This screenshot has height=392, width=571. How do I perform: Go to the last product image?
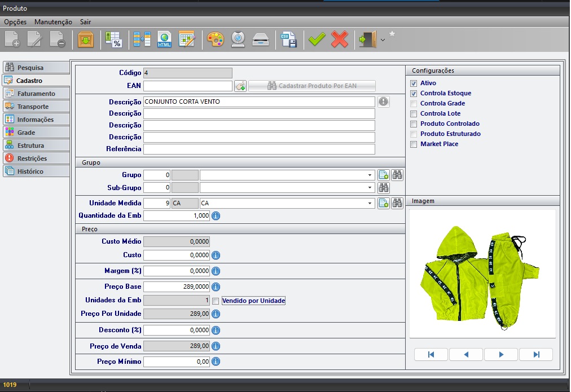pyautogui.click(x=535, y=354)
